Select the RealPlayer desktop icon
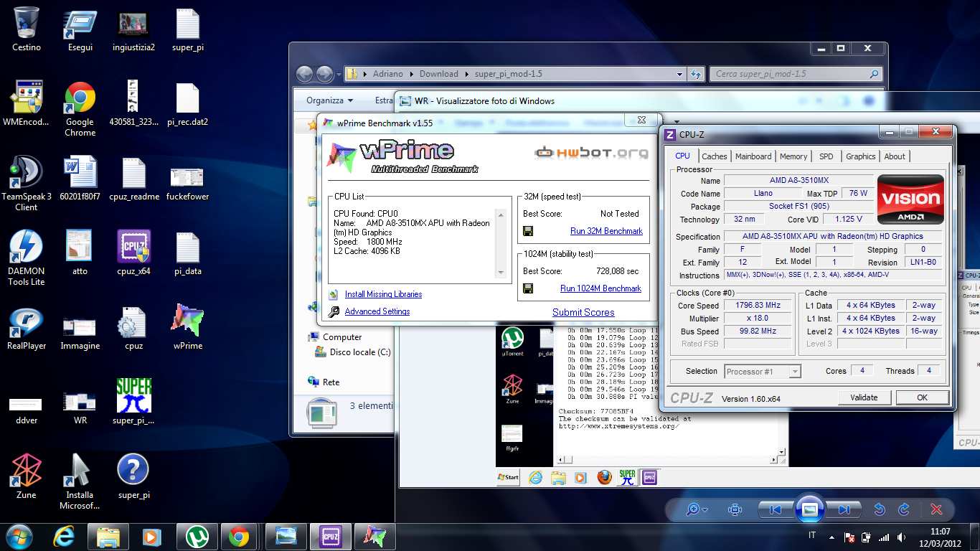 27,328
